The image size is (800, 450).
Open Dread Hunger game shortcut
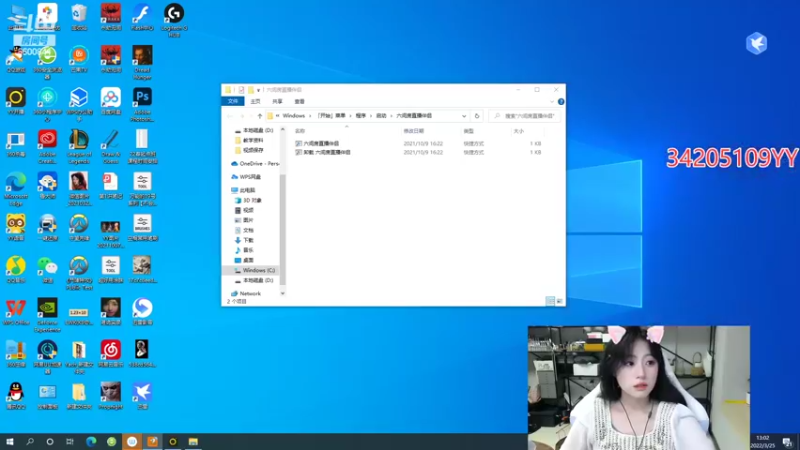click(x=142, y=62)
